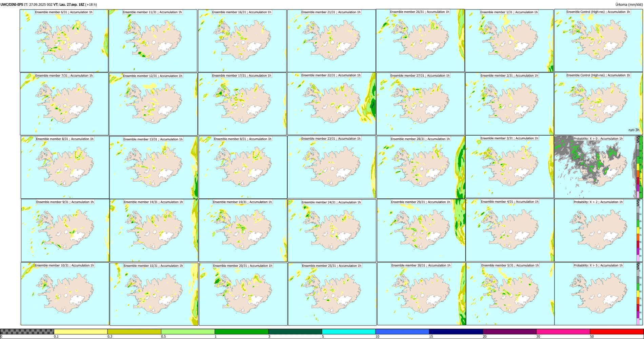Open the Ensemble member 21/31 precipitation map
The height and width of the screenshot is (339, 644).
coord(331,41)
